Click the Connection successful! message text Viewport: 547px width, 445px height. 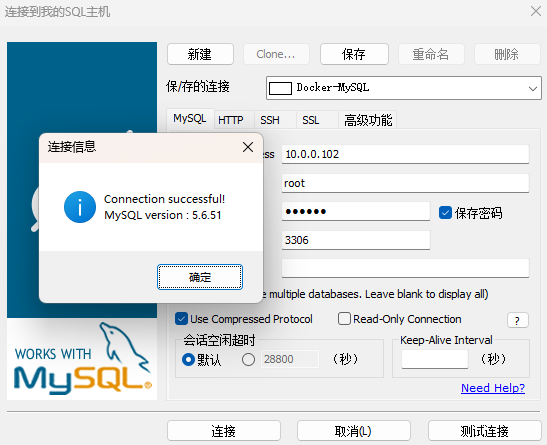[164, 199]
